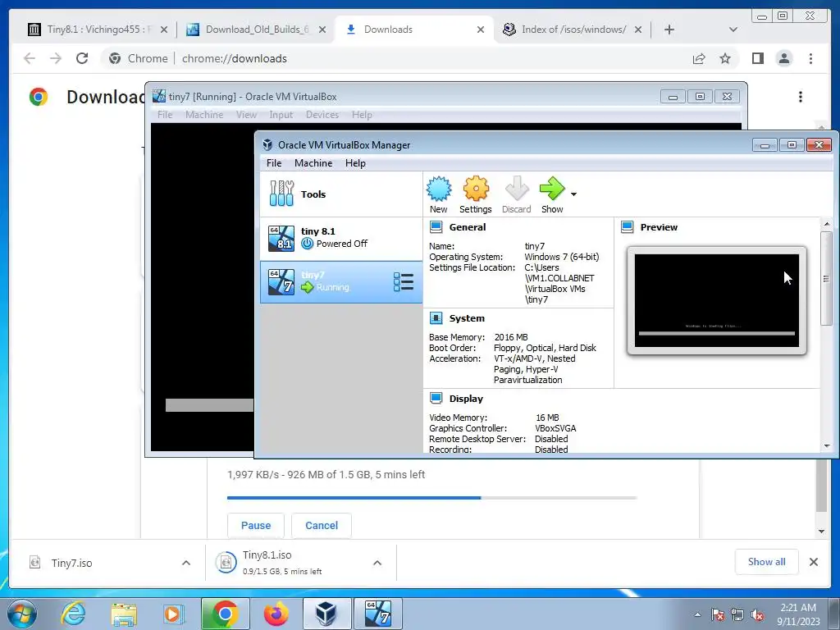840x630 pixels.
Task: Expand the Show button dropdown arrow
Action: pyautogui.click(x=573, y=194)
